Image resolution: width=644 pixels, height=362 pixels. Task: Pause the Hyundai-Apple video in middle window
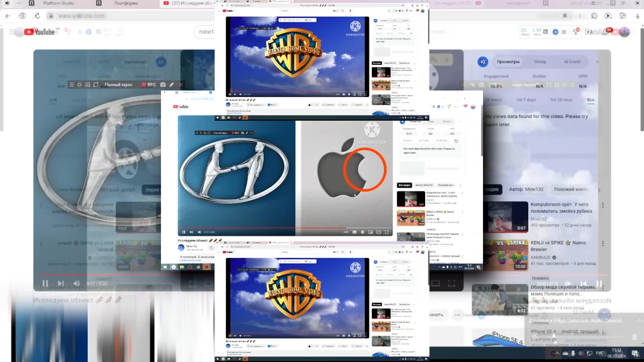[x=183, y=232]
